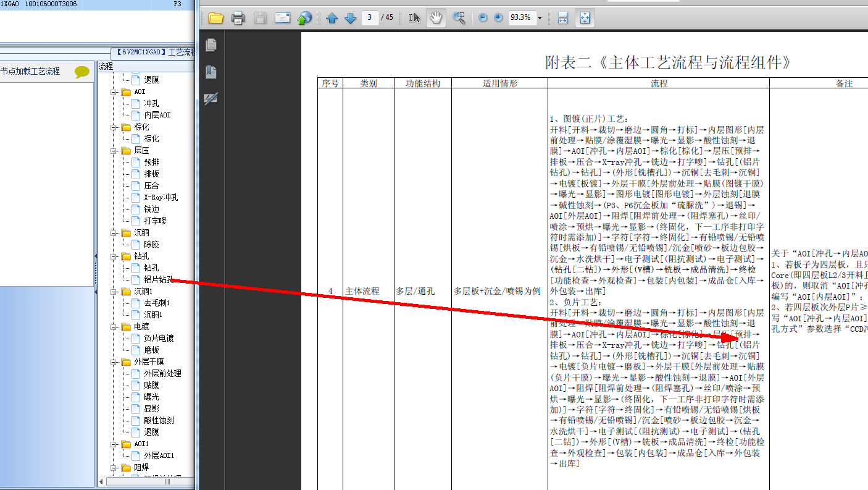The image size is (868, 490).
Task: Click the file icon of 负片电镀
Action: tap(136, 338)
